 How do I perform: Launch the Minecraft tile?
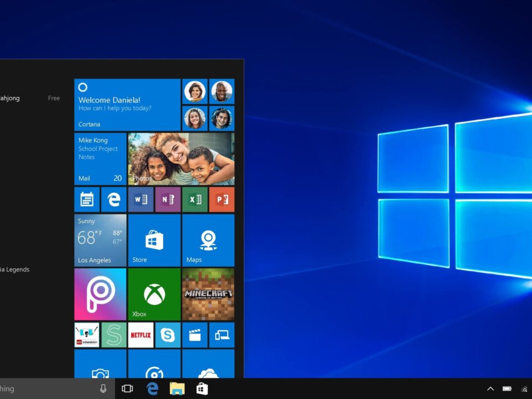coord(208,294)
